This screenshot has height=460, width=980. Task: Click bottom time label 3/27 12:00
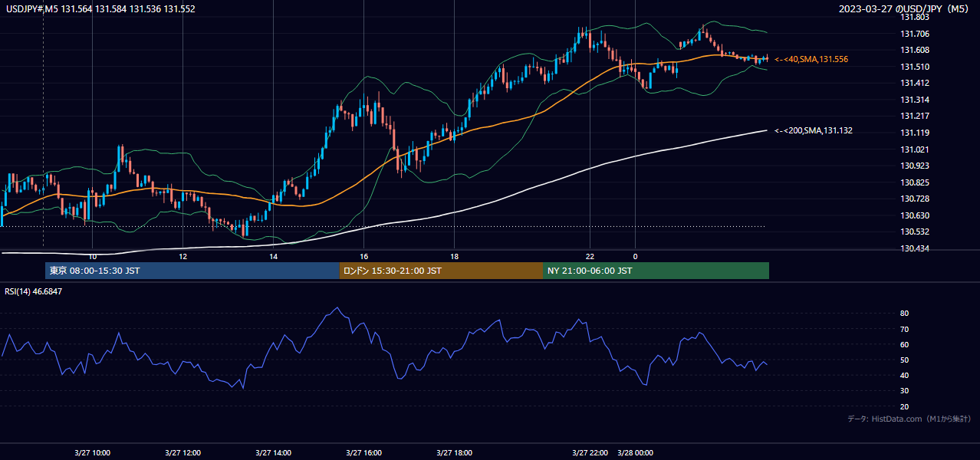(x=183, y=452)
